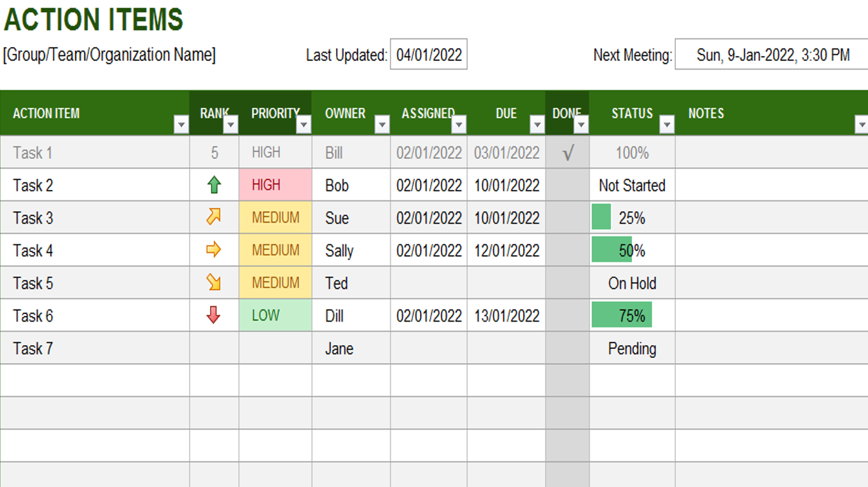This screenshot has height=487, width=868.
Task: Open the OWNER column filter dropdown
Action: (x=382, y=125)
